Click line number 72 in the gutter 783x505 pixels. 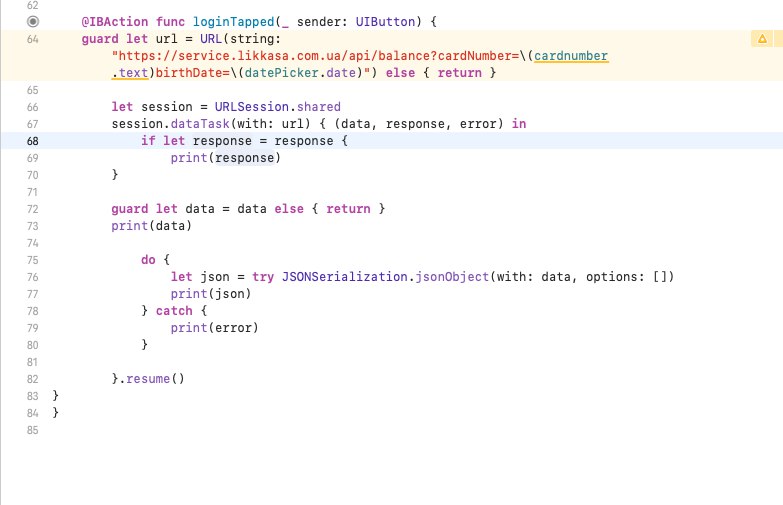point(32,209)
